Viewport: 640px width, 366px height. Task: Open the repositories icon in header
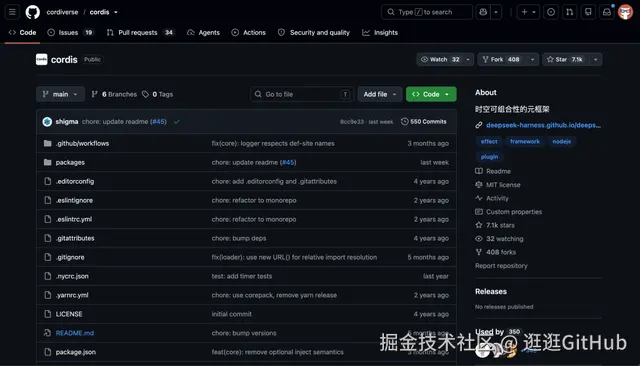pyautogui.click(x=588, y=12)
